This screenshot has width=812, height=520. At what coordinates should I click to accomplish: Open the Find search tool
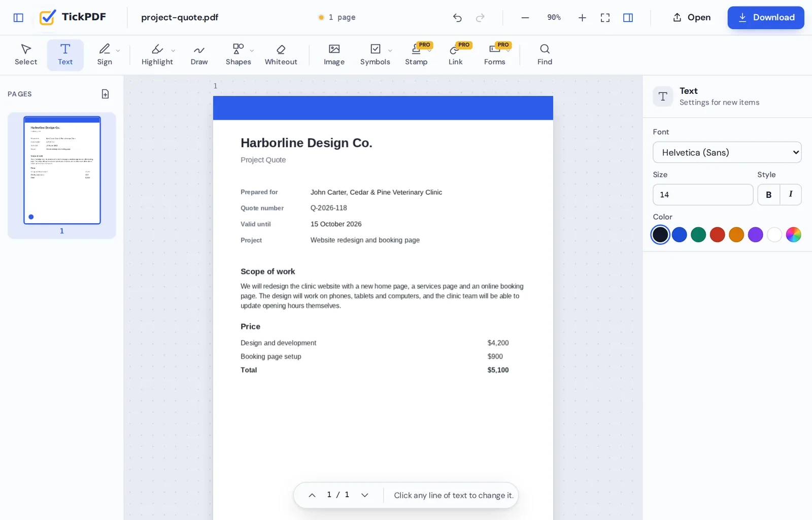tap(545, 55)
